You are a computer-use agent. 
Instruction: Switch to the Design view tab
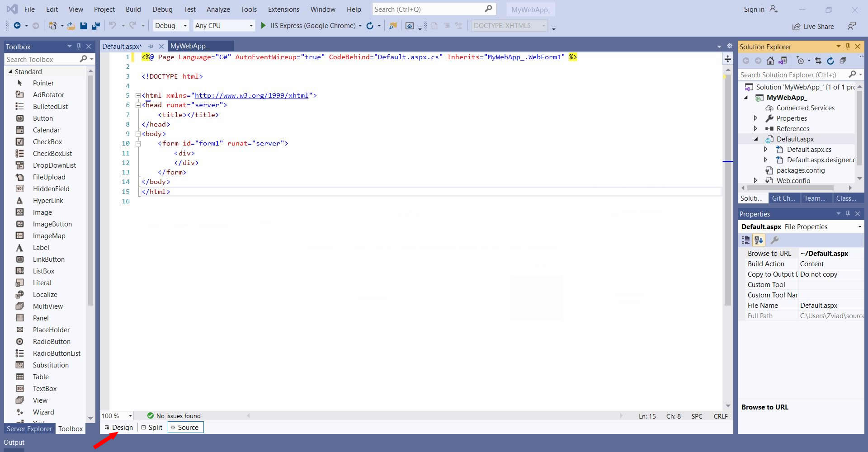(x=119, y=428)
